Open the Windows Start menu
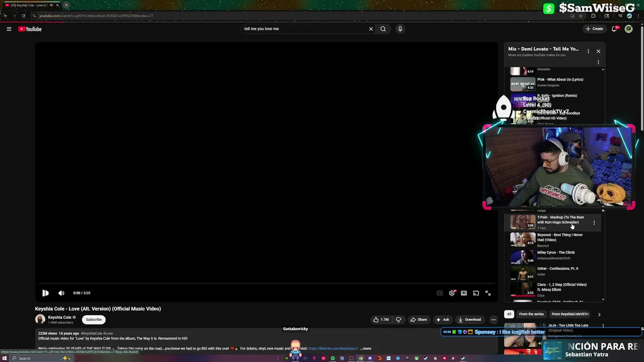Viewport: 644px width, 362px height. tap(5, 358)
